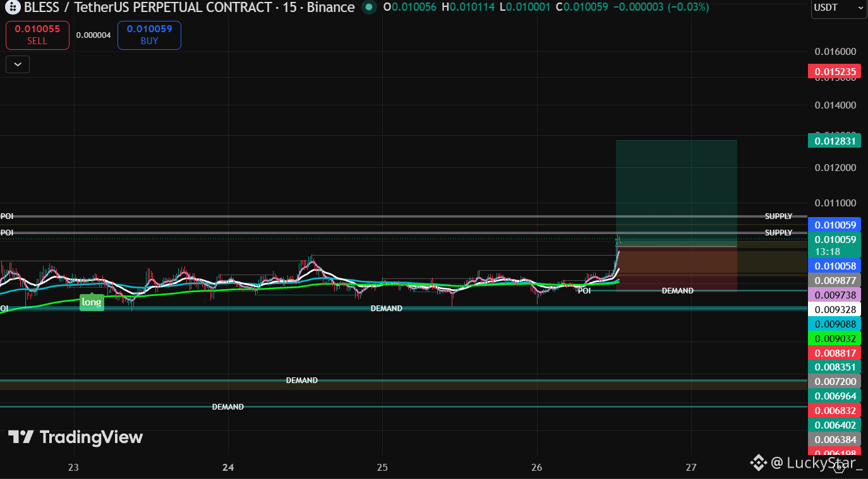This screenshot has width=868, height=479.
Task: Click the blue BUY button
Action: click(x=149, y=35)
